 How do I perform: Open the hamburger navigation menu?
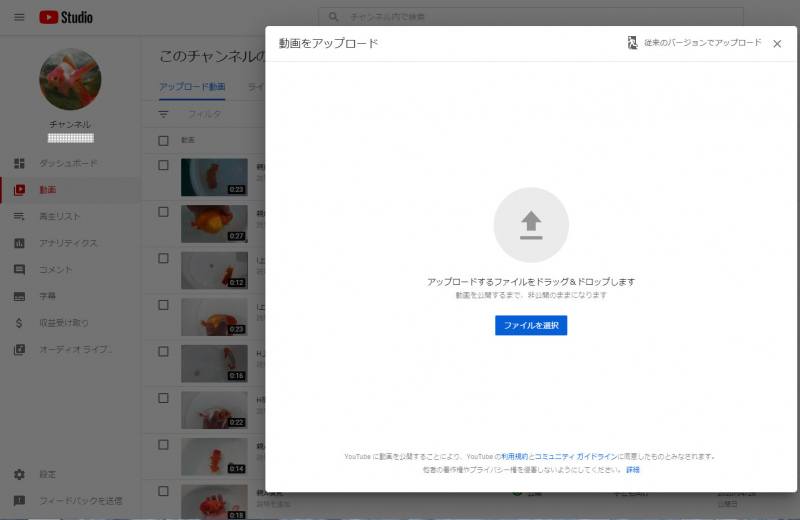[19, 17]
